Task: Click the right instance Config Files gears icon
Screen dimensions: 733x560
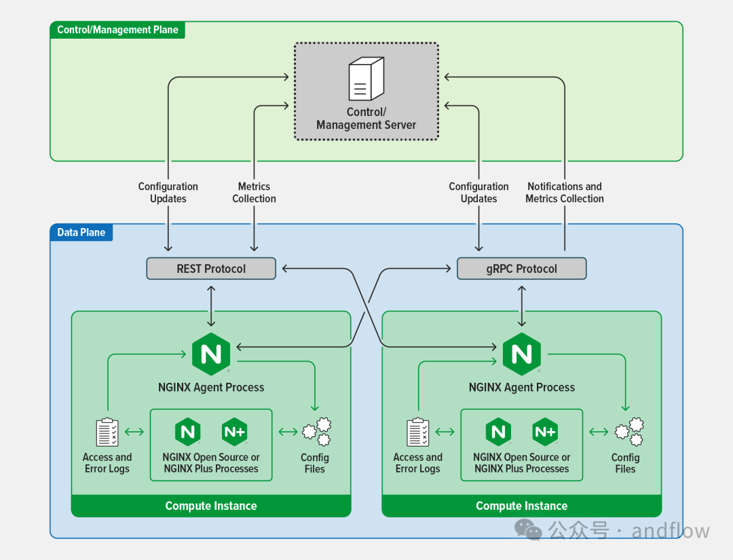Action: pyautogui.click(x=629, y=432)
